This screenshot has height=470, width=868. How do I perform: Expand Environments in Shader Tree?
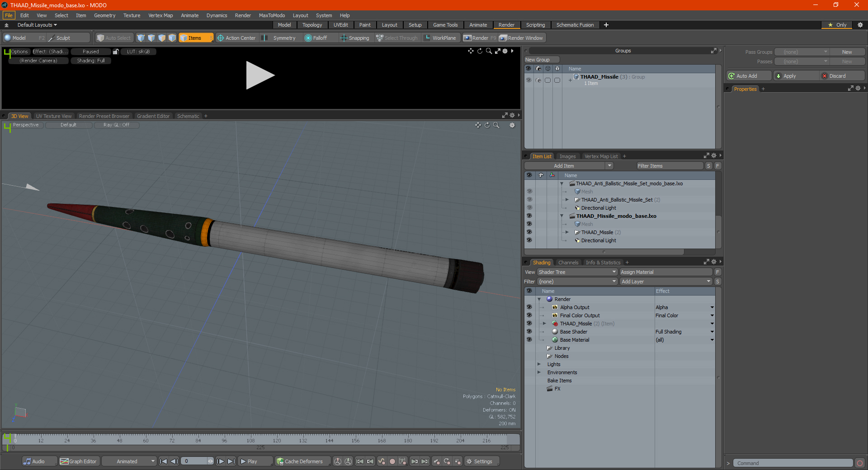pos(539,372)
